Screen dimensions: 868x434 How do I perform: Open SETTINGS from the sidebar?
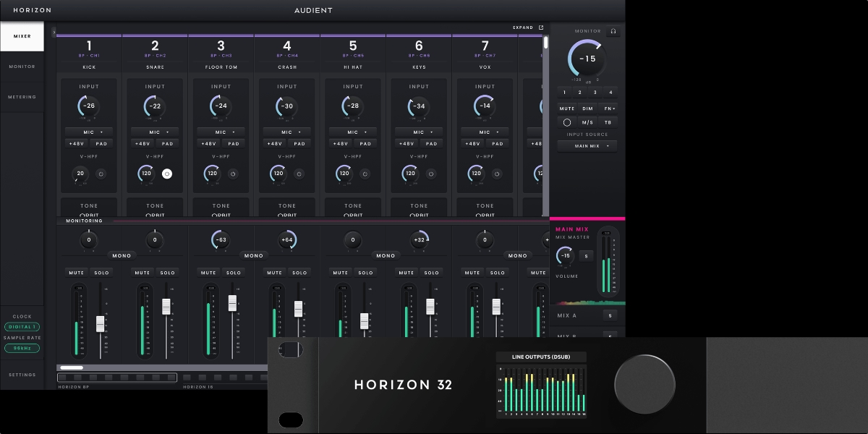(x=22, y=375)
